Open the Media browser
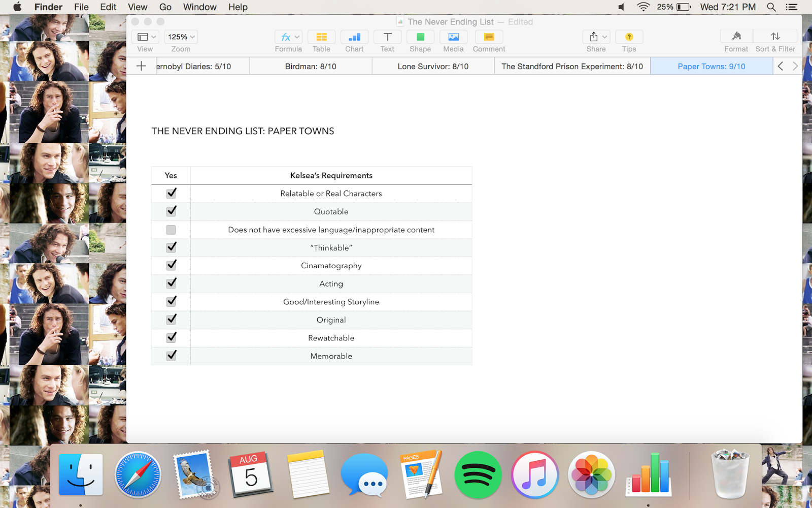The width and height of the screenshot is (812, 508). [x=453, y=37]
